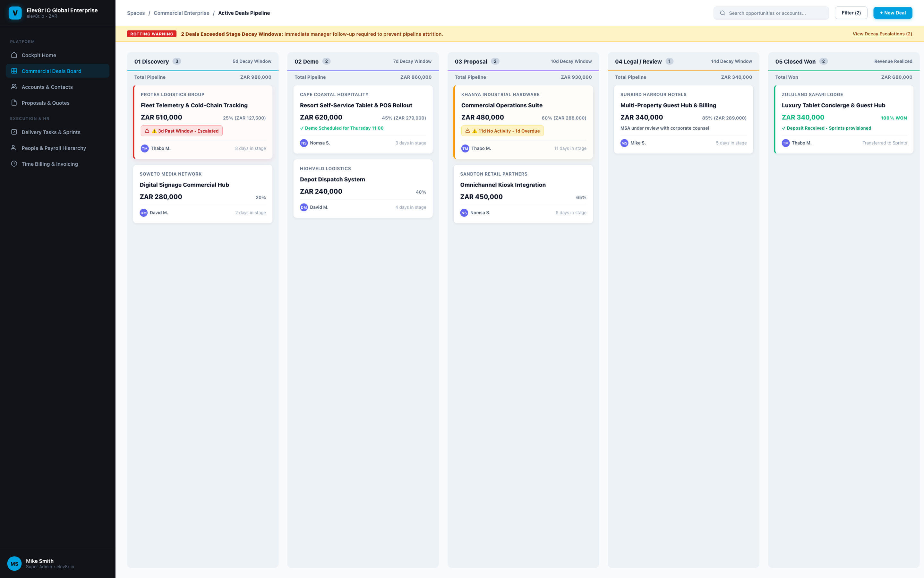Go to Commercial Enterprise breadcrumb
This screenshot has width=924, height=578.
click(x=181, y=13)
